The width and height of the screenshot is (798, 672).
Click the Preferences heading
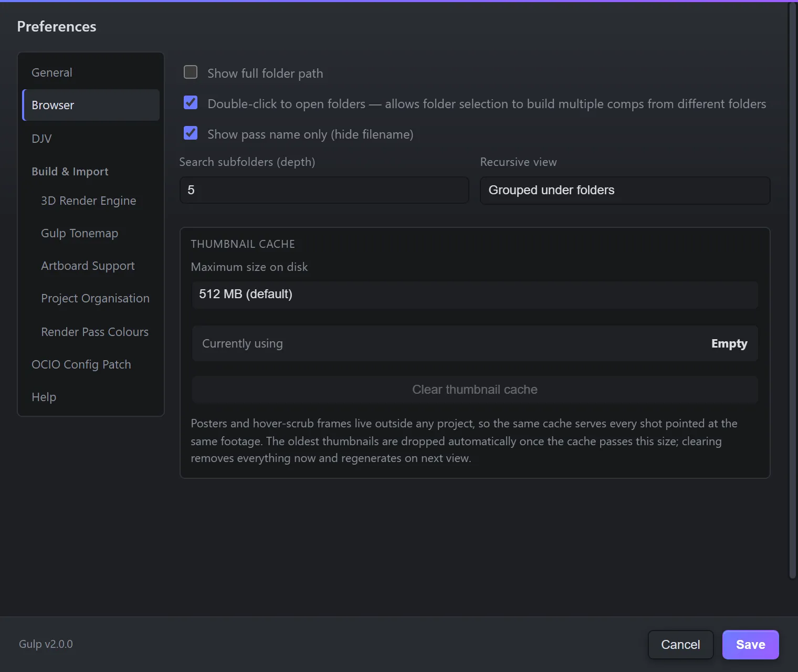click(57, 26)
